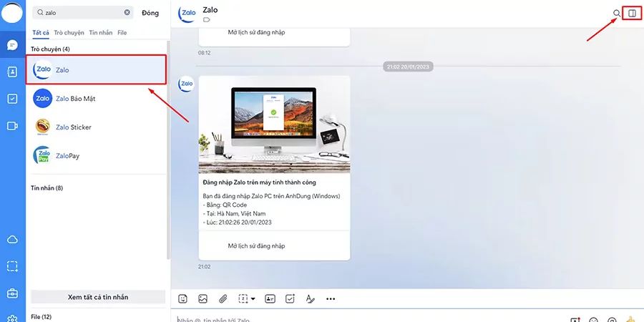Click the profile avatar at top left
The image size is (644, 322).
12,13
